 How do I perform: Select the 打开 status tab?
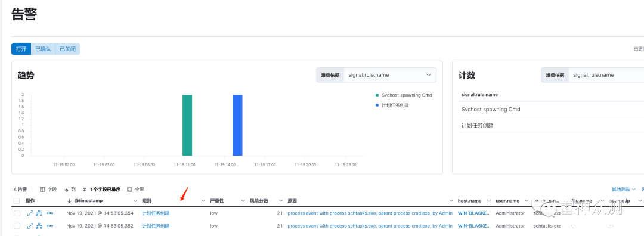point(21,49)
